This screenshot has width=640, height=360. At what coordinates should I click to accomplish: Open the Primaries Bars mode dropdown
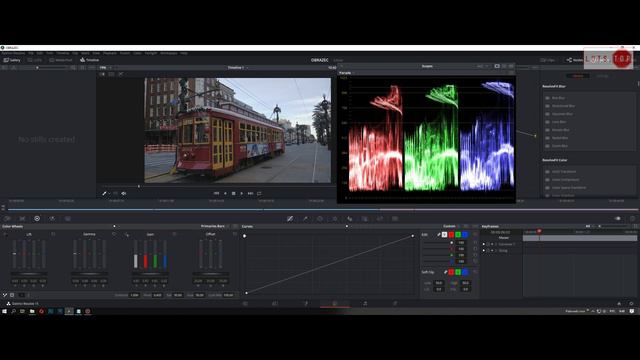point(215,226)
